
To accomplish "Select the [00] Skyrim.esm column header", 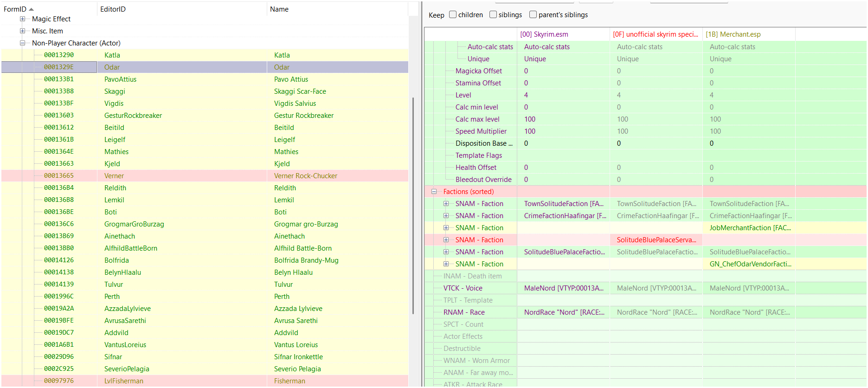I will pyautogui.click(x=563, y=34).
